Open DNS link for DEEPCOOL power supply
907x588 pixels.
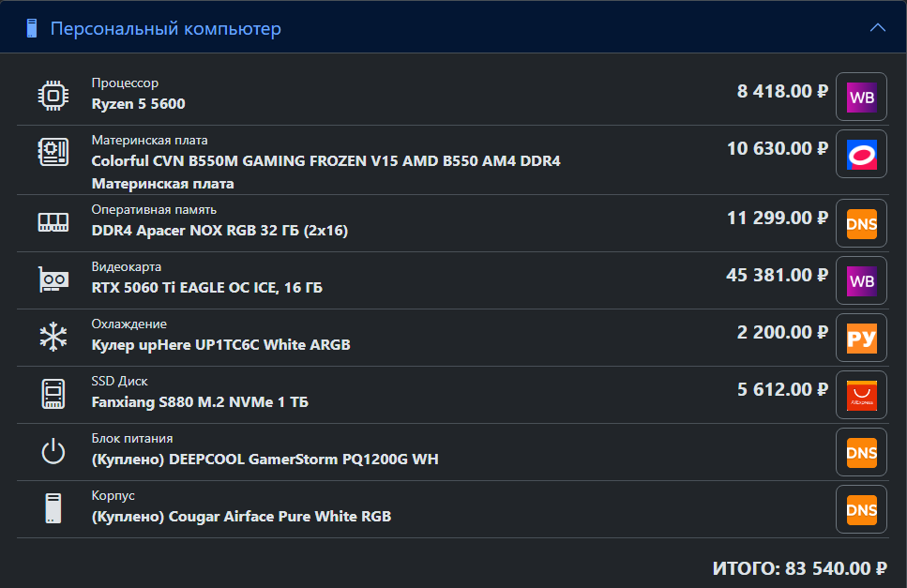861,452
